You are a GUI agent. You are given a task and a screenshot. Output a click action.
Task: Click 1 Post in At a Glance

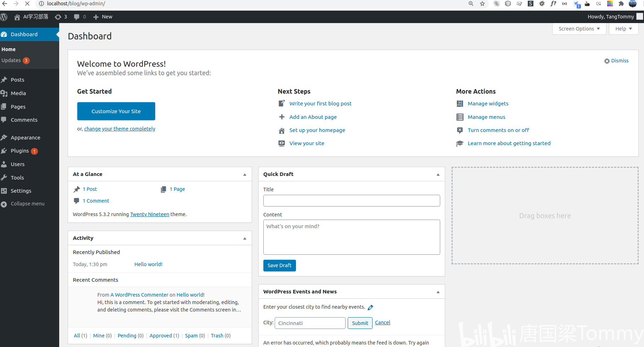90,189
